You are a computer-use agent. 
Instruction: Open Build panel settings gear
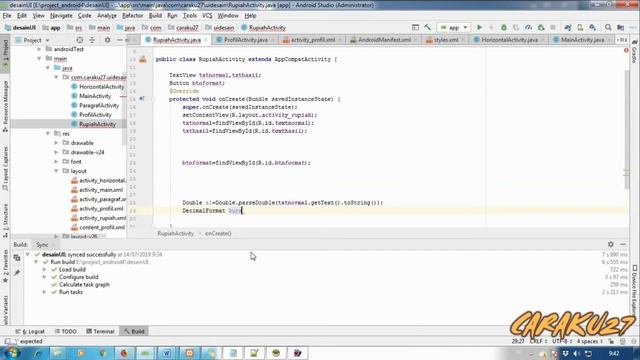[611, 244]
